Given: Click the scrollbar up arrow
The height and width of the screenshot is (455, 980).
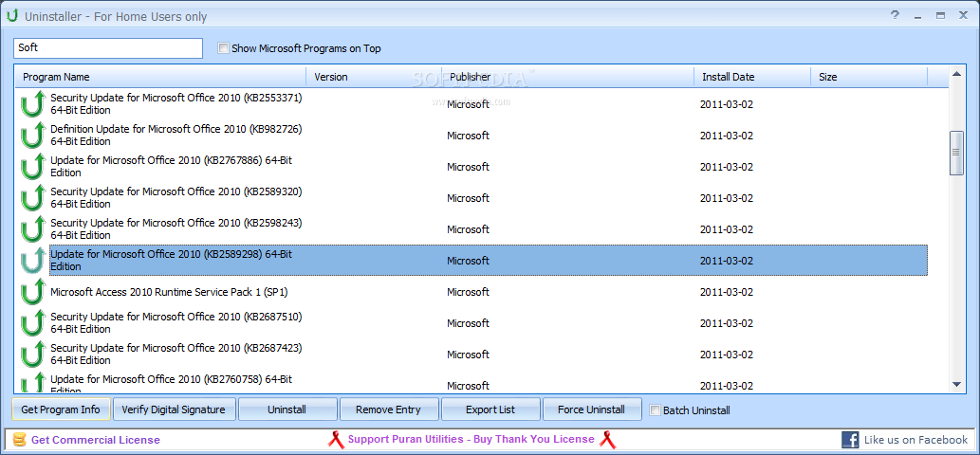Looking at the screenshot, I should (x=956, y=74).
